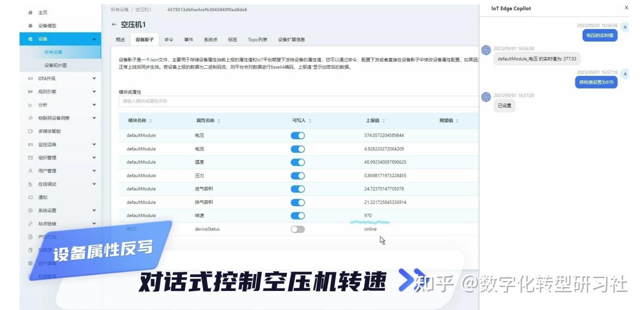Click the 通知 megaphone icon
Image resolution: width=644 pixels, height=310 pixels.
[31, 197]
